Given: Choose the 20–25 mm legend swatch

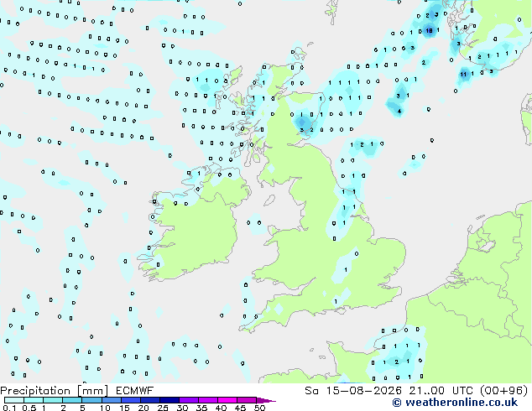Looking at the screenshot, I should 149,400.
